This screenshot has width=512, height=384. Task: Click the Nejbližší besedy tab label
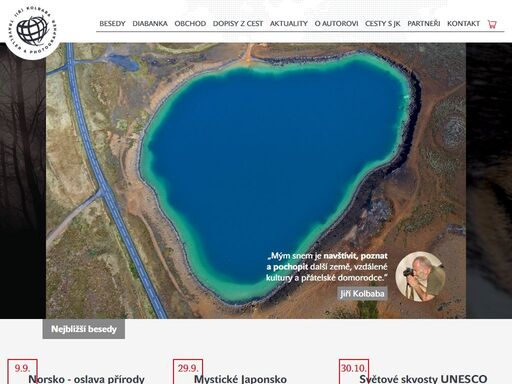[x=84, y=329]
